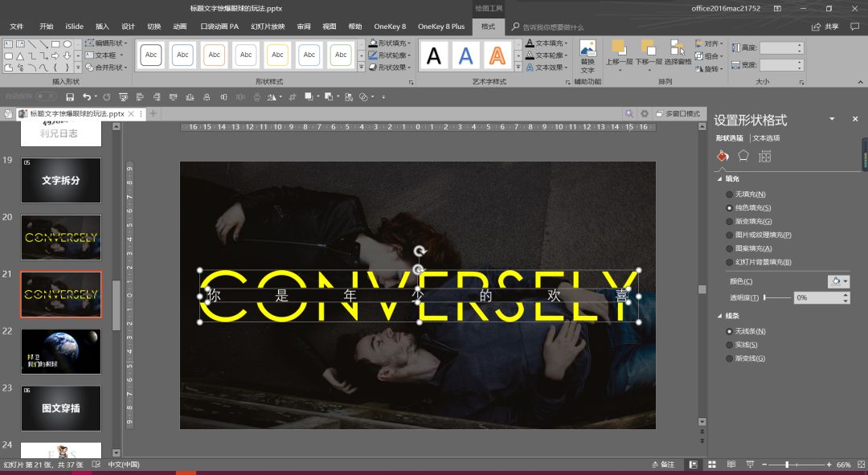Click the Notes (备注) button in status bar
The width and height of the screenshot is (868, 475).
click(x=664, y=465)
